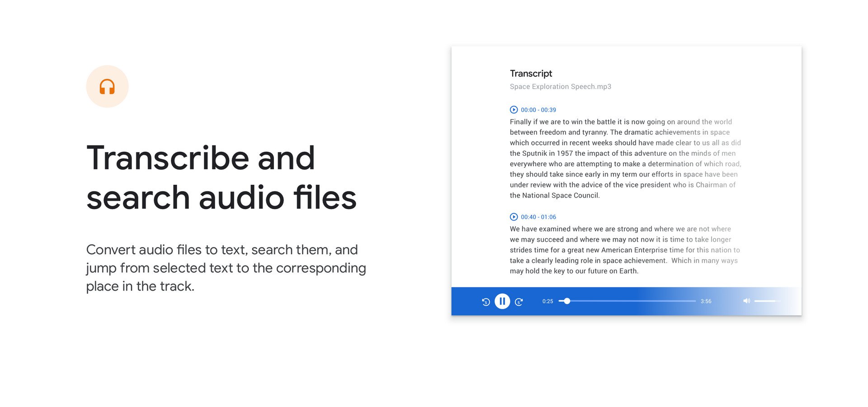
Task: Rewind the audio five seconds
Action: pos(486,301)
